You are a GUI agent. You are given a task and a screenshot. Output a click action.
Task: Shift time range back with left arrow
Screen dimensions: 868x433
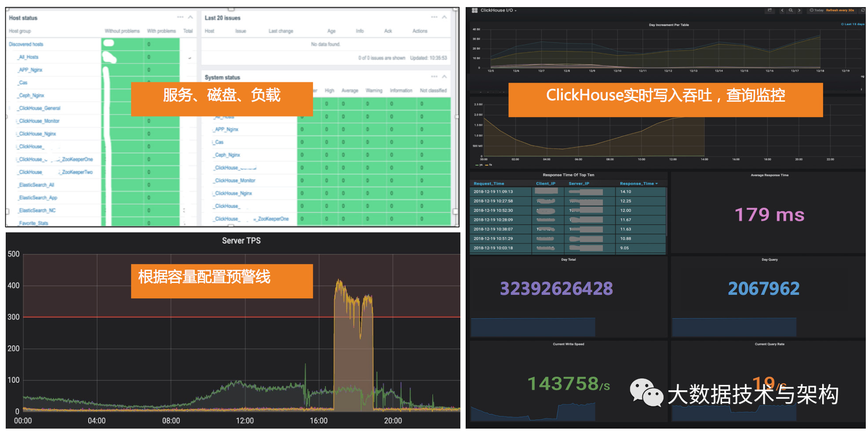(782, 10)
